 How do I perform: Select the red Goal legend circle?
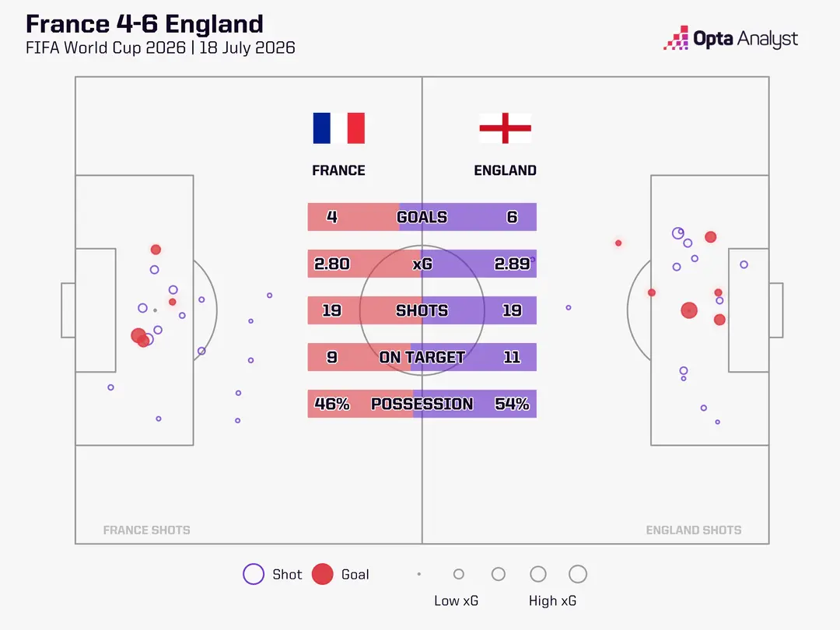point(323,574)
